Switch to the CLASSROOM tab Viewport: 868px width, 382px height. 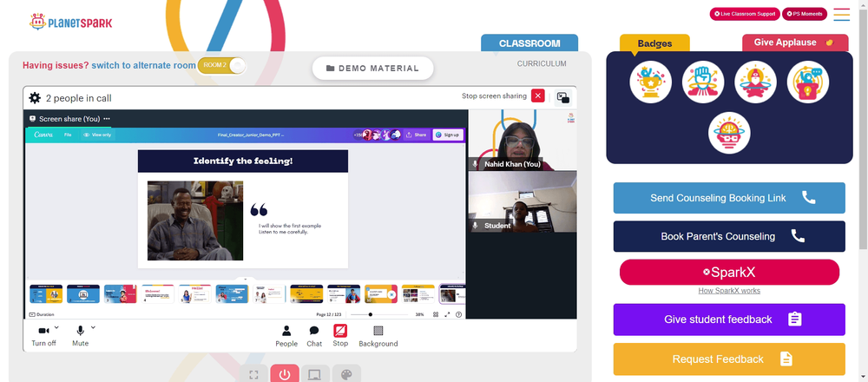click(x=529, y=43)
